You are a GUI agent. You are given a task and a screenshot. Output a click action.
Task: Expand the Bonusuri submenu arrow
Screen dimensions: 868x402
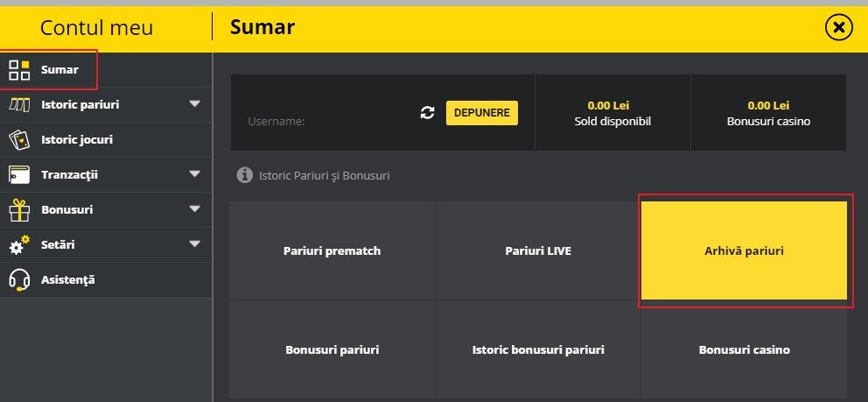click(x=194, y=209)
